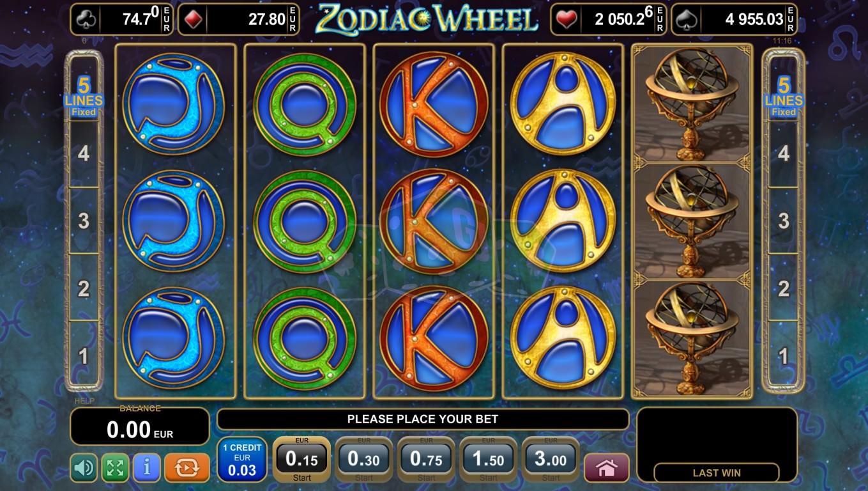868x491 pixels.
Task: Click the clubs jackpot level icon
Action: [x=86, y=19]
